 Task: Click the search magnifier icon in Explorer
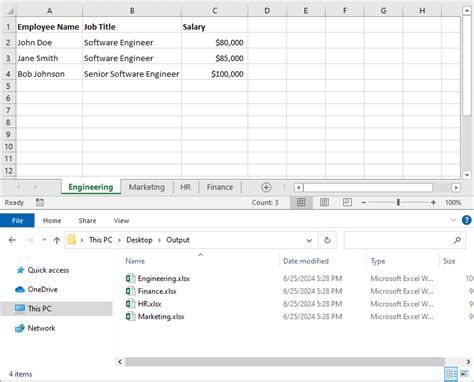coord(457,240)
